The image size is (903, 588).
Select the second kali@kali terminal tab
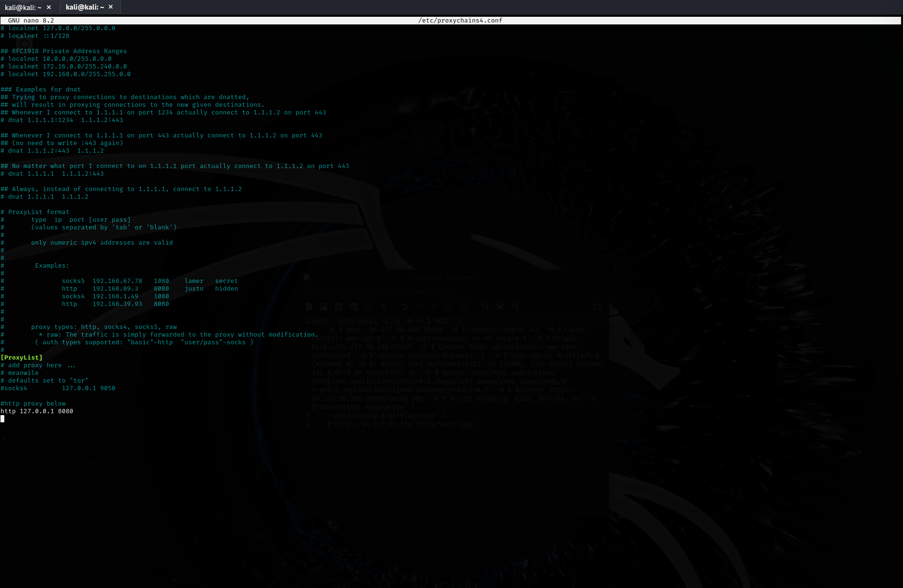click(x=84, y=7)
